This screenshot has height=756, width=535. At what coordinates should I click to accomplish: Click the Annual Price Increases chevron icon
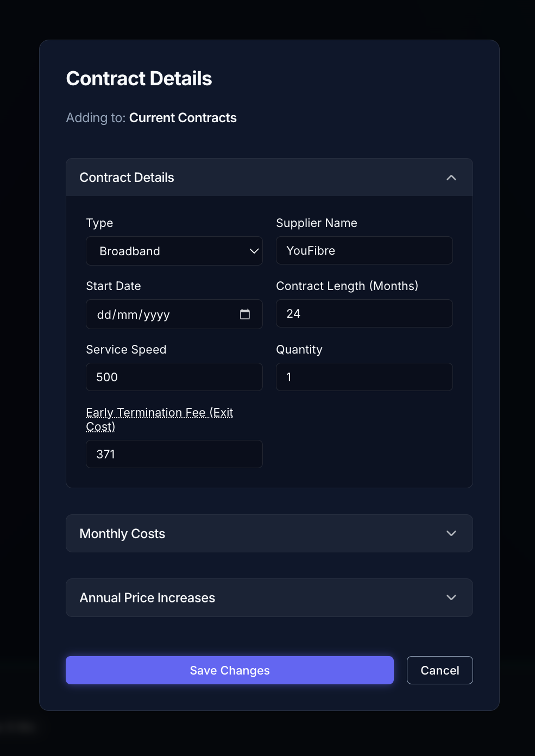[451, 597]
